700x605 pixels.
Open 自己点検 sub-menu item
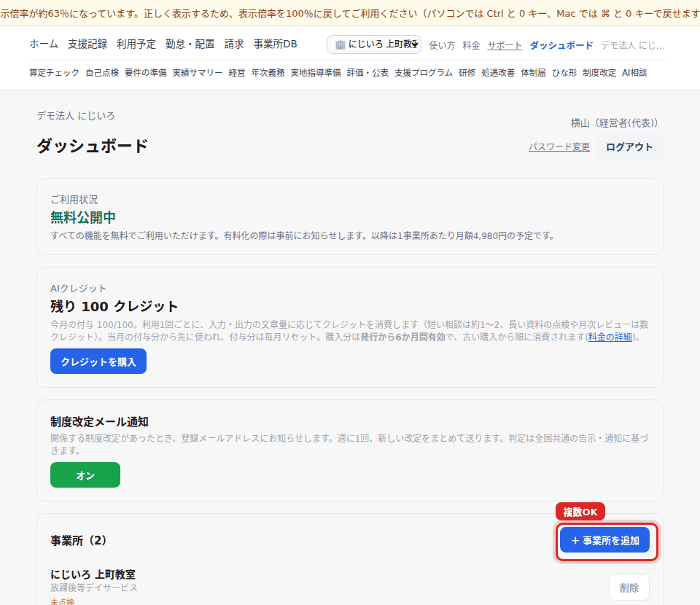[102, 73]
